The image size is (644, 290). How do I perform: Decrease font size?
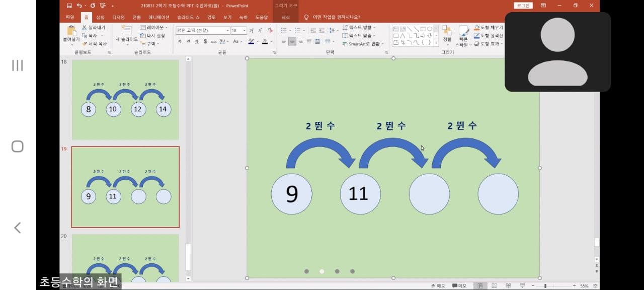coord(260,31)
